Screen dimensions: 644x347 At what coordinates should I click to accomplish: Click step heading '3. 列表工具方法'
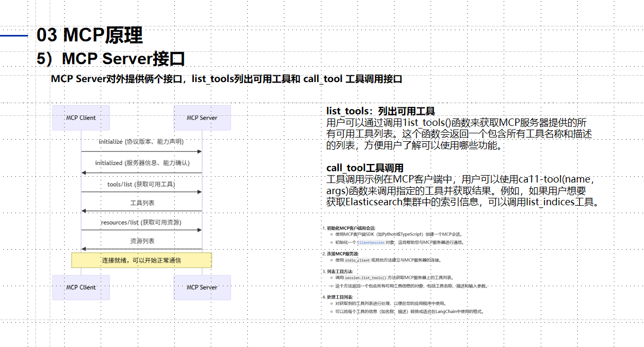[337, 271]
